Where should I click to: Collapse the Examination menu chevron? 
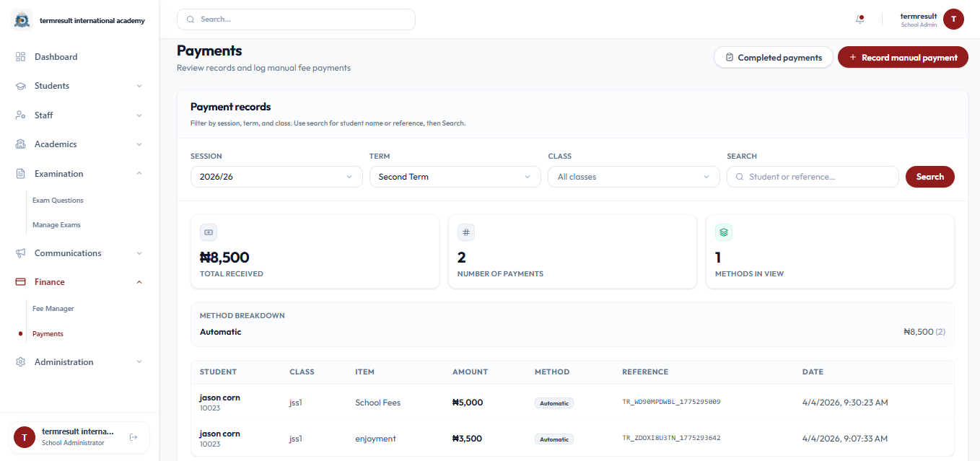pyautogui.click(x=139, y=174)
